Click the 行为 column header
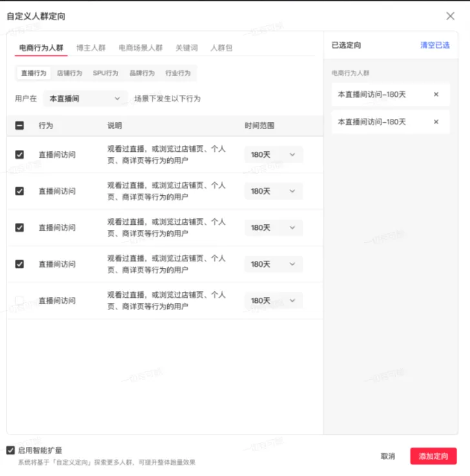 [x=46, y=125]
